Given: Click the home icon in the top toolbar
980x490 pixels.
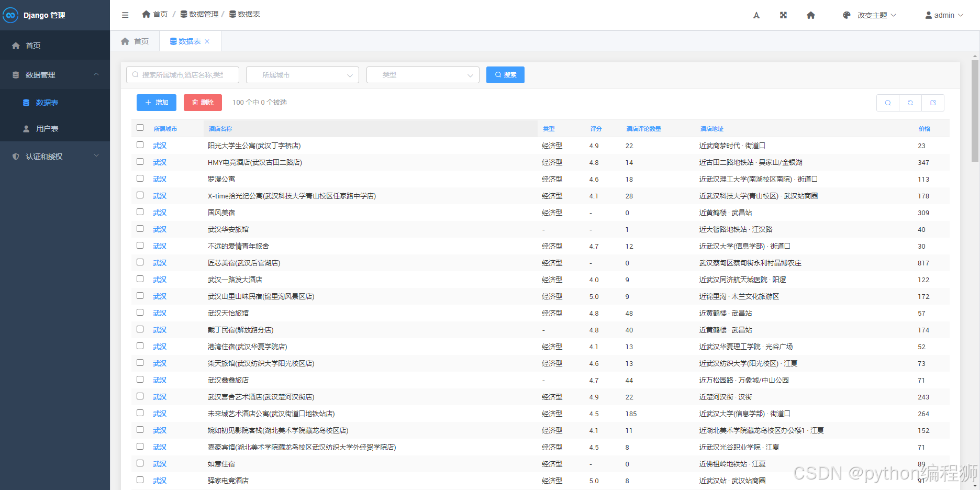Looking at the screenshot, I should coord(810,15).
